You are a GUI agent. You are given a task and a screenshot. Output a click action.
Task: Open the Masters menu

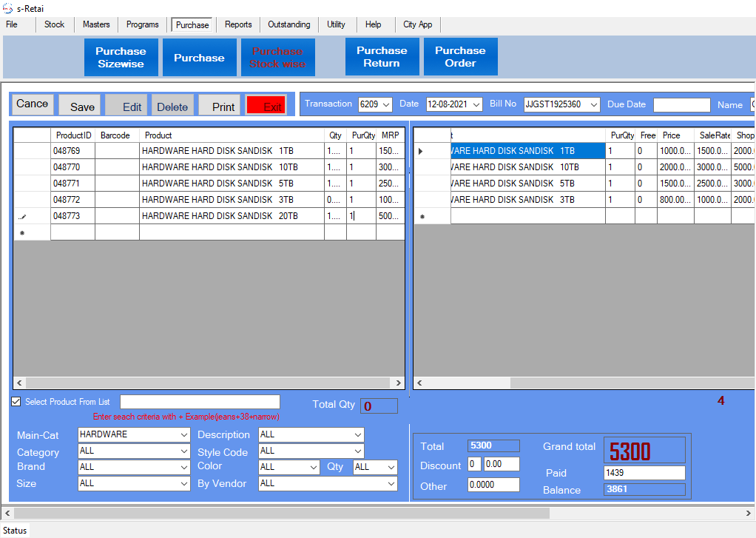[96, 24]
